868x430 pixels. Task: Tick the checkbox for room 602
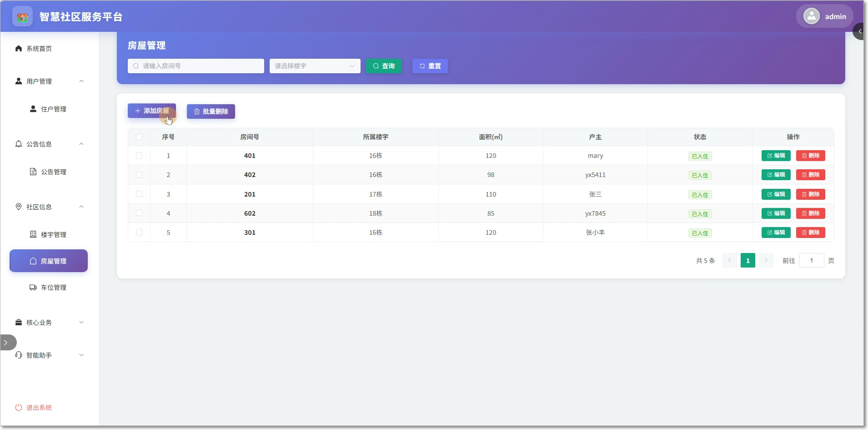click(139, 213)
